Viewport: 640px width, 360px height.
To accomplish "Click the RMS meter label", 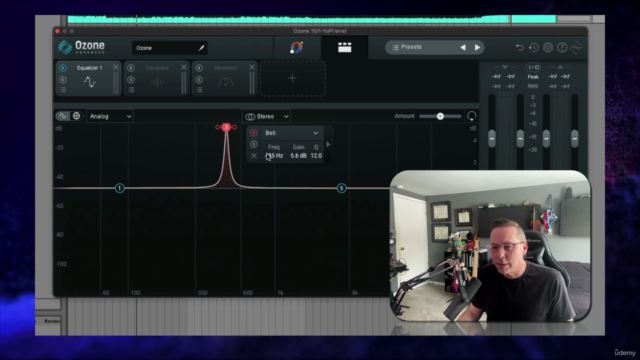I will [x=533, y=87].
